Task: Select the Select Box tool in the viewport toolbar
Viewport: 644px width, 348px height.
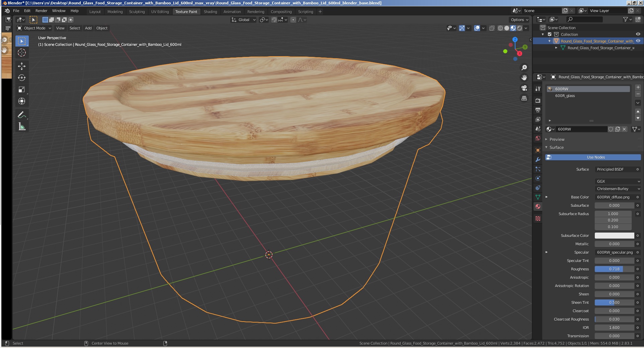Action: [22, 41]
